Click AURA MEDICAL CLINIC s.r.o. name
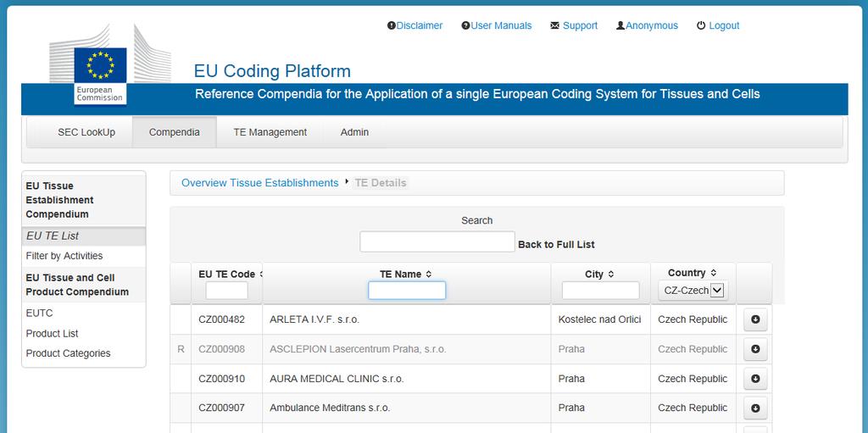 [337, 379]
